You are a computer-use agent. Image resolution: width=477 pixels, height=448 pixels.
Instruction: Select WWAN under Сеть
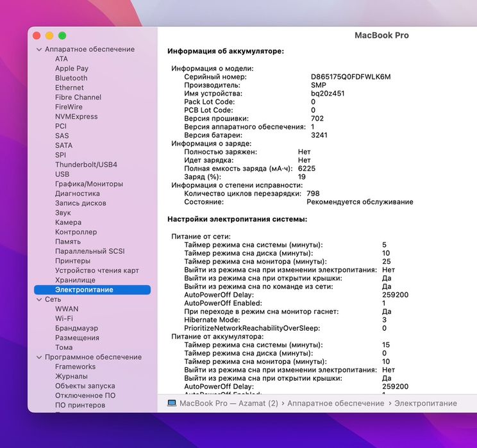tap(67, 309)
